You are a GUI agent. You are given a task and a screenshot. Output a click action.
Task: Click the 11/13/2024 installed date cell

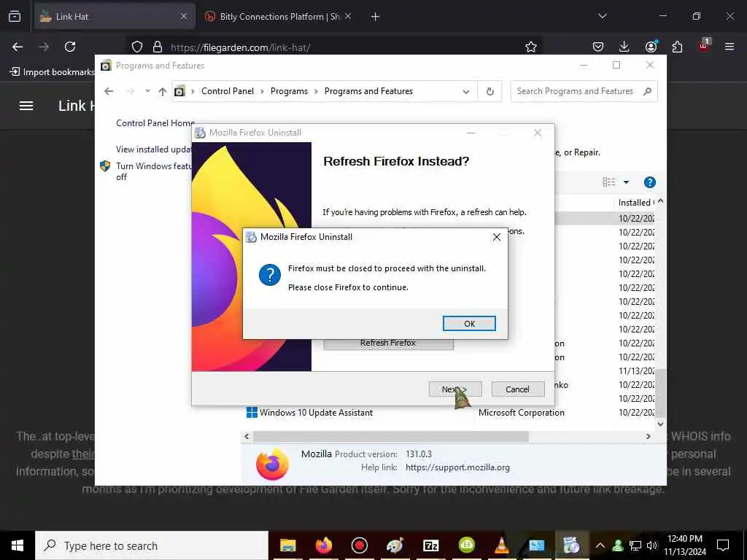636,371
